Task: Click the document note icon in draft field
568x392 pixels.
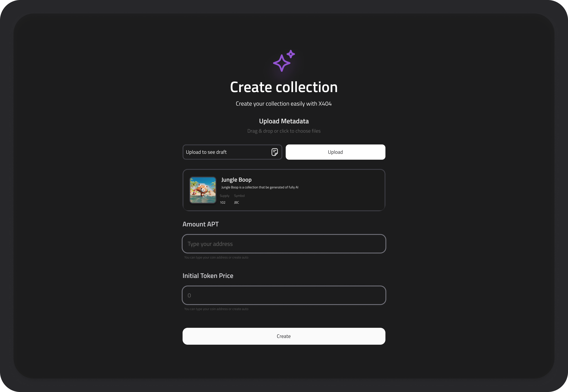Action: tap(274, 152)
